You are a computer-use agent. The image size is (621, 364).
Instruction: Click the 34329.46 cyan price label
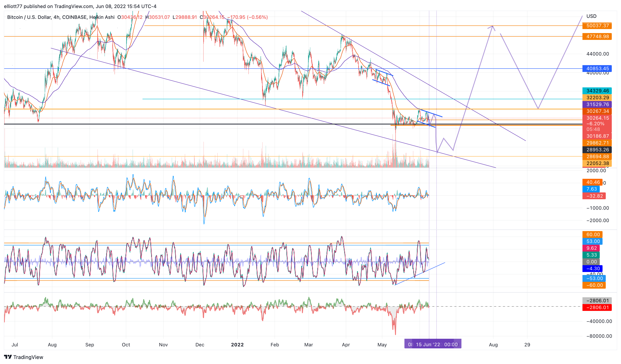[597, 91]
